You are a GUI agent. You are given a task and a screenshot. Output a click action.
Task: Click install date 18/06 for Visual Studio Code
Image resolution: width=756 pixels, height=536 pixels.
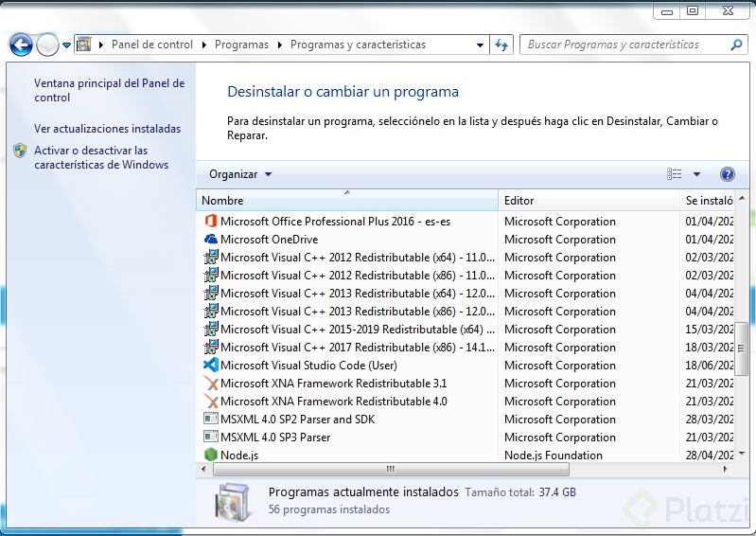[x=710, y=366]
